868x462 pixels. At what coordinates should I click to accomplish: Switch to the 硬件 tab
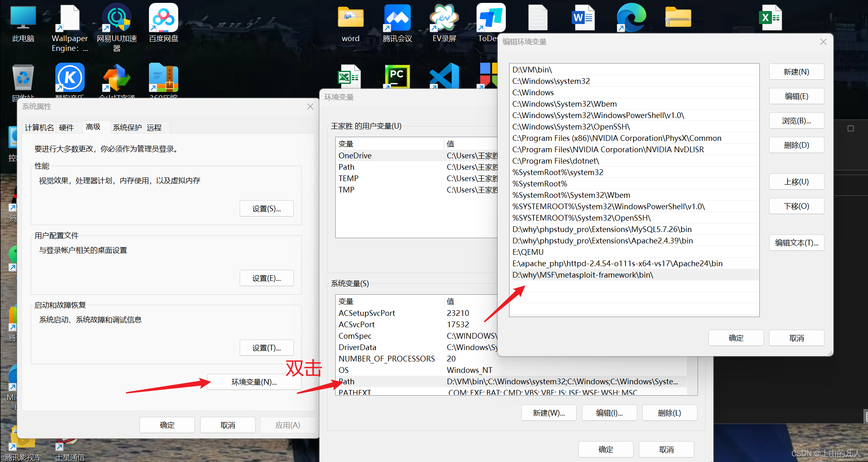pyautogui.click(x=68, y=127)
